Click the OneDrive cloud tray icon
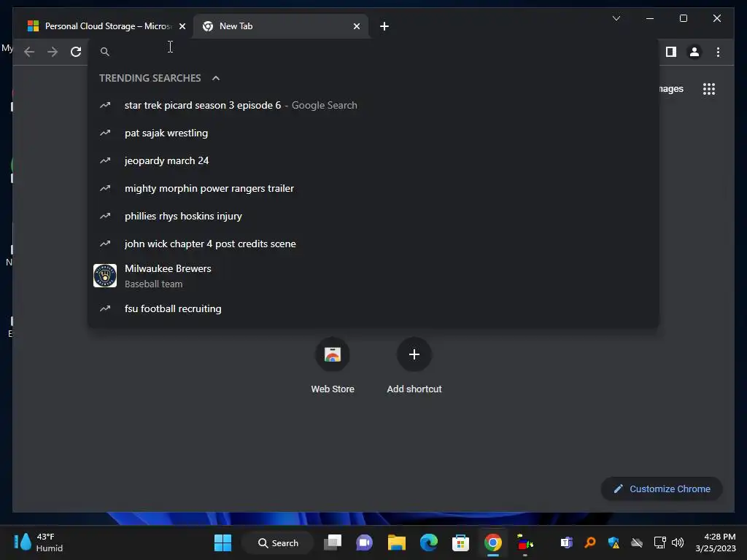The width and height of the screenshot is (747, 560). [x=636, y=542]
